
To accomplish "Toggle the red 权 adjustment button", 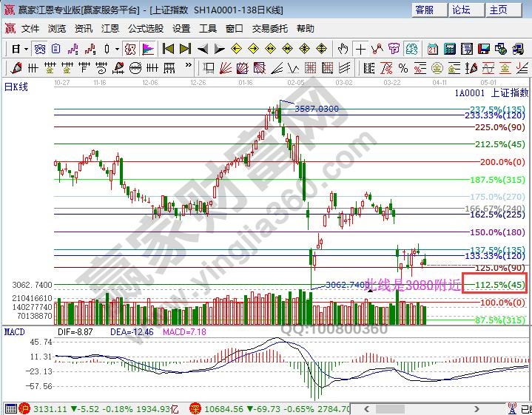I will tap(129, 49).
